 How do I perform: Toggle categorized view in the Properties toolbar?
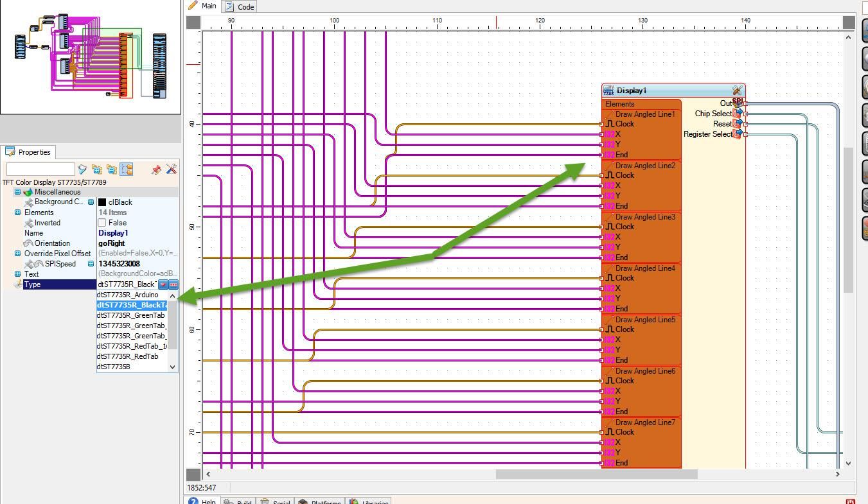(126, 169)
